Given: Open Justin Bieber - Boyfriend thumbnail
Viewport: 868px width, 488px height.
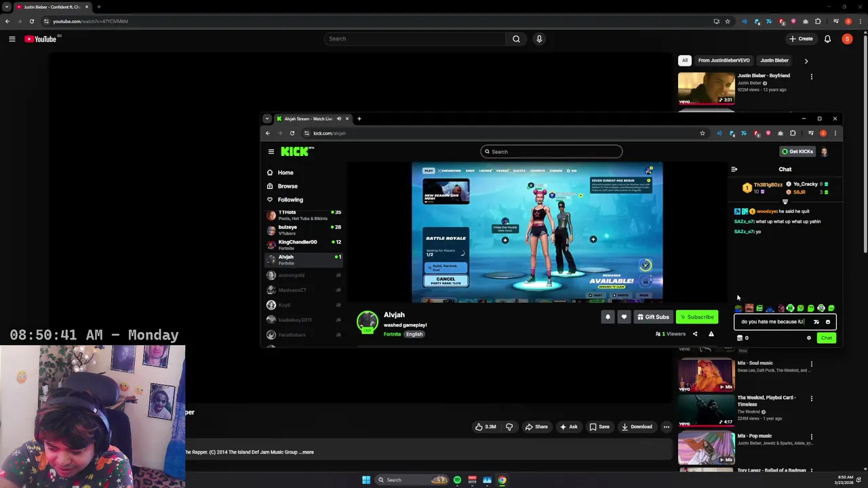Looking at the screenshot, I should pyautogui.click(x=706, y=88).
